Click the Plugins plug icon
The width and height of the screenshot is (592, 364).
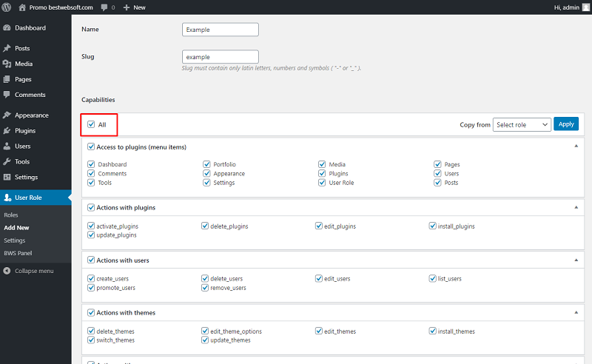(7, 131)
